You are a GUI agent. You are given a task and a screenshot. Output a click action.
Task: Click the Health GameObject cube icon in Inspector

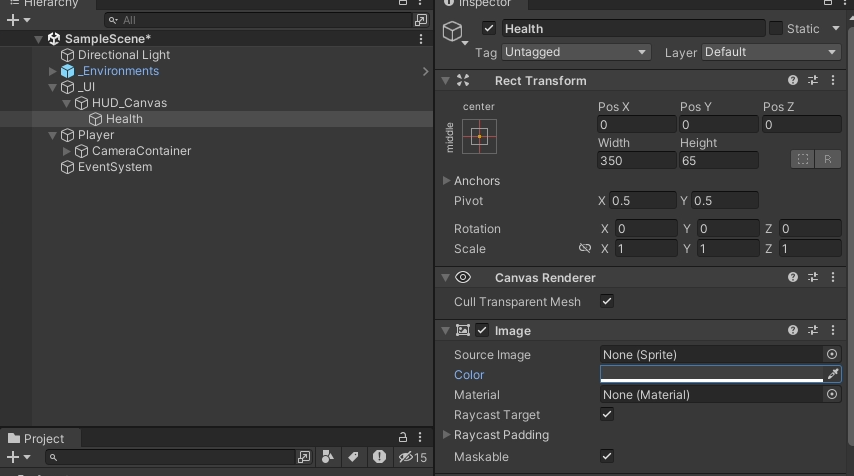click(x=453, y=31)
